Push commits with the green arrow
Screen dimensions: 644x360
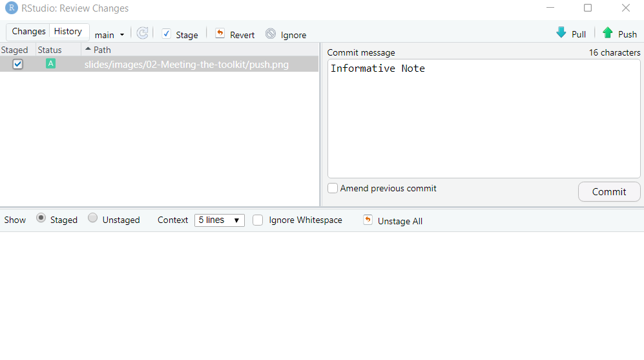608,33
